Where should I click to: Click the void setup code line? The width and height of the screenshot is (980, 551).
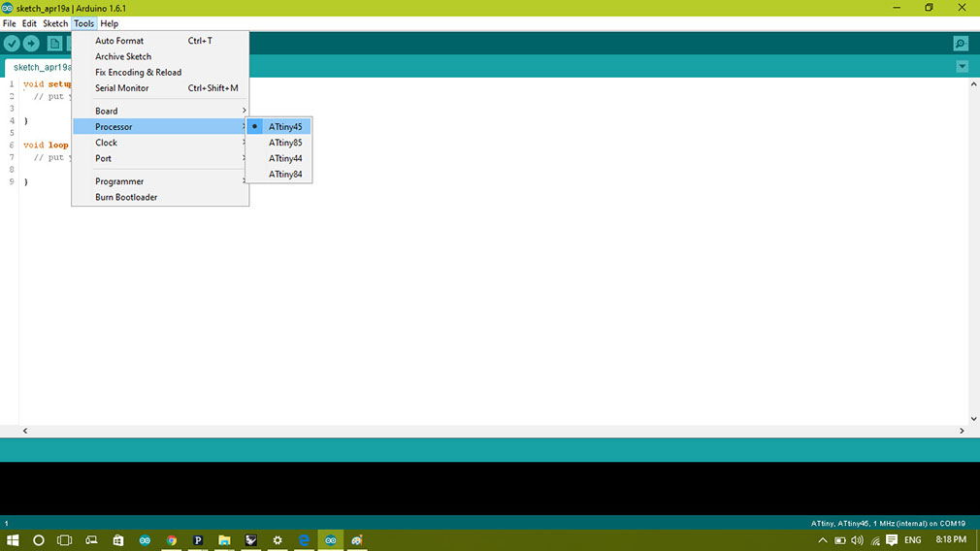point(49,84)
